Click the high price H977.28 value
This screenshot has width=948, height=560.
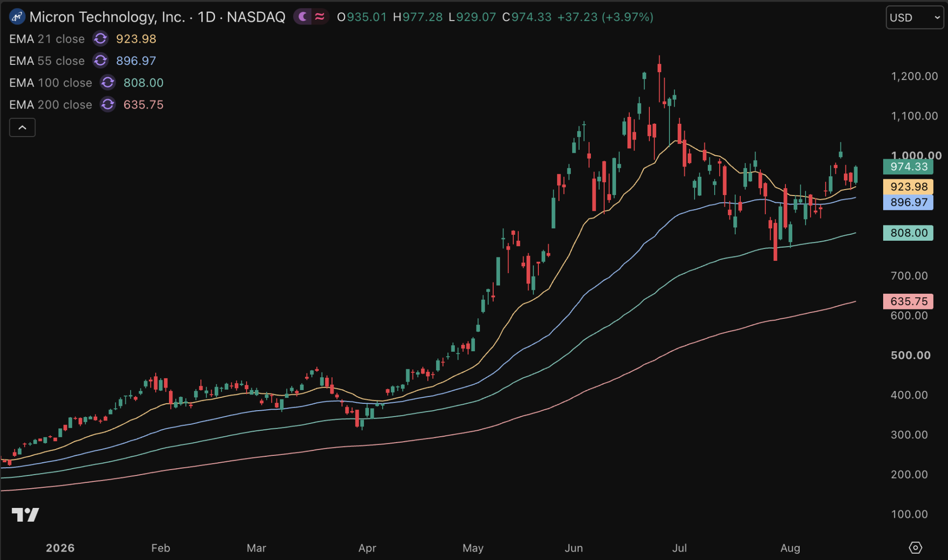(418, 17)
